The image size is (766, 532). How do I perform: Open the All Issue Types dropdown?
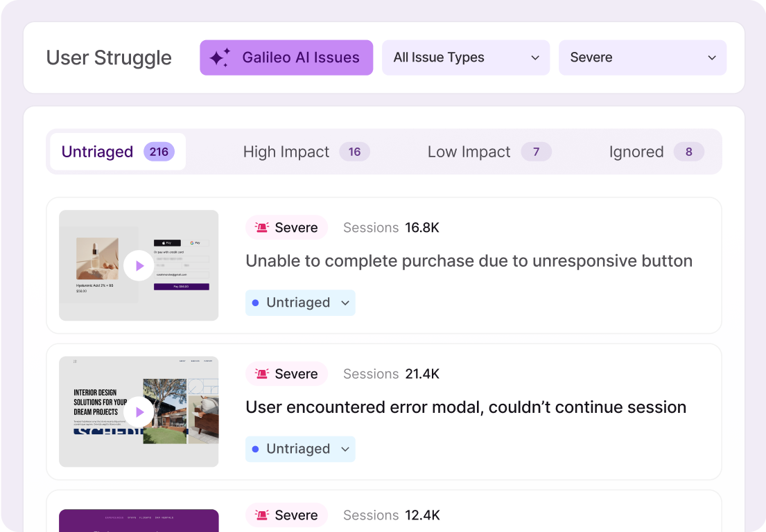pos(466,57)
